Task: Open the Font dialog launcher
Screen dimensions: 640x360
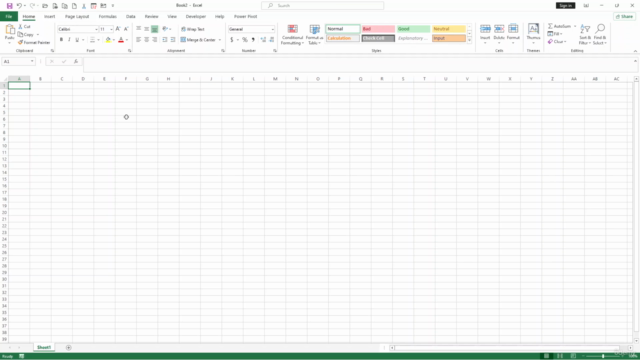Action: (x=129, y=51)
